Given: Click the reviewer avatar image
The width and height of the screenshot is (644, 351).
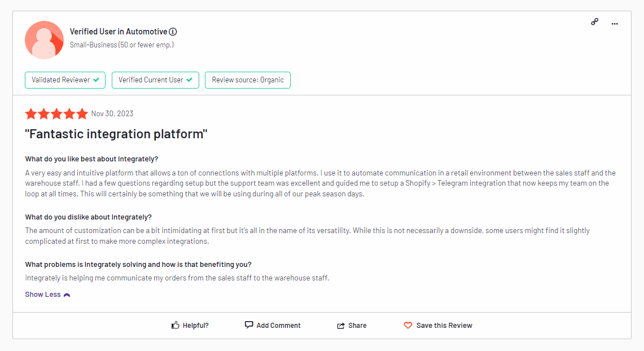Looking at the screenshot, I should pyautogui.click(x=45, y=40).
